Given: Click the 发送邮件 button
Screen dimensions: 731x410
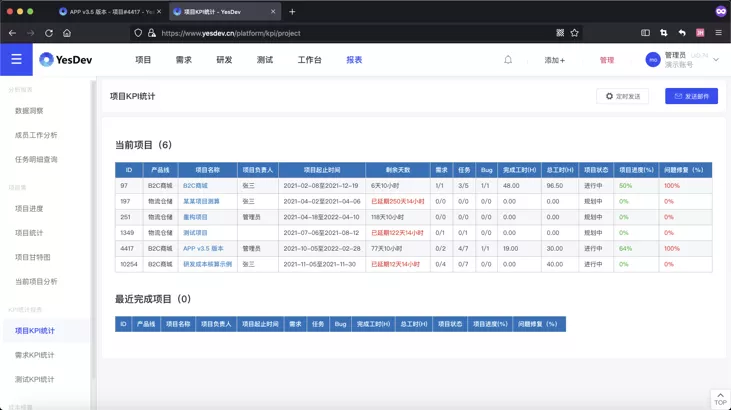Looking at the screenshot, I should click(x=691, y=96).
